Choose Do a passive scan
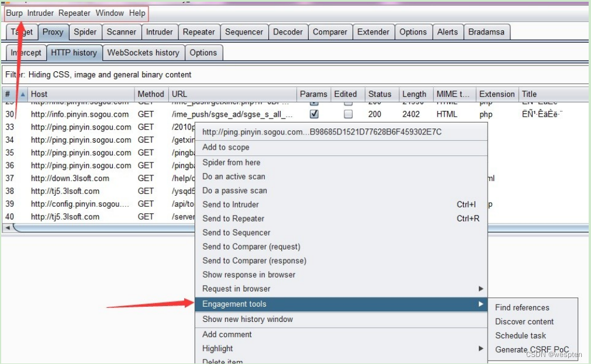Viewport: 591px width, 364px height. coord(341,190)
